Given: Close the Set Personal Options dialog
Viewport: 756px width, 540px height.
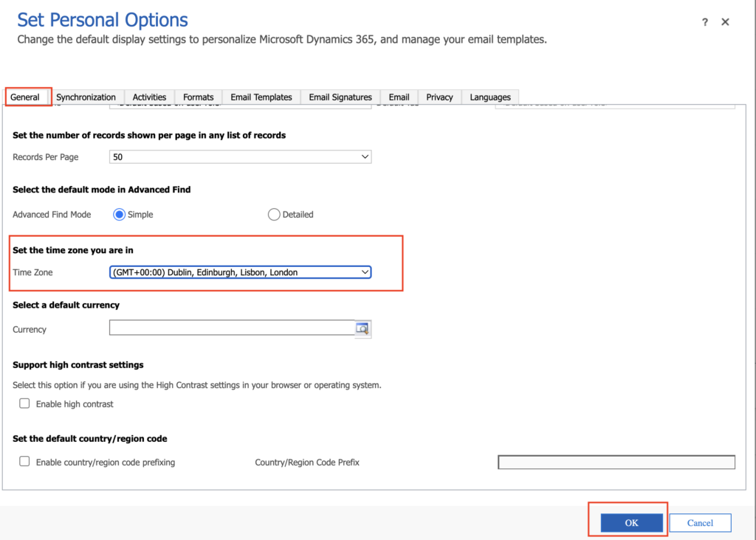Looking at the screenshot, I should pos(725,22).
